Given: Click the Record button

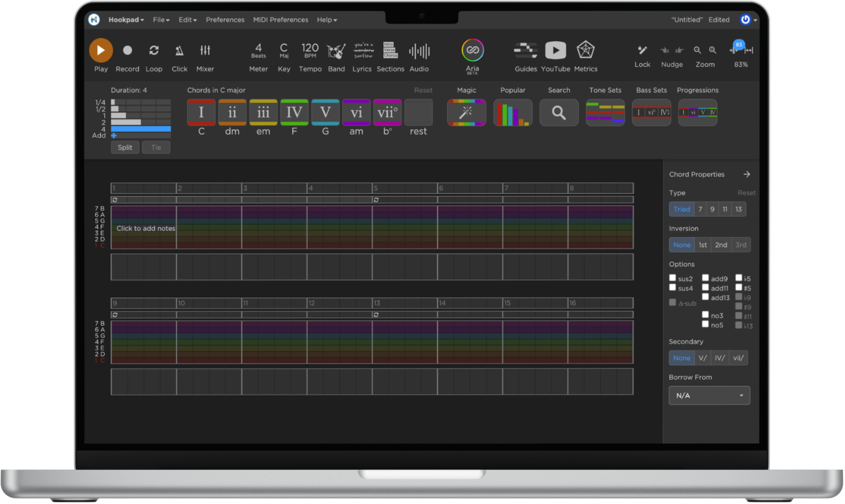Looking at the screenshot, I should click(127, 50).
